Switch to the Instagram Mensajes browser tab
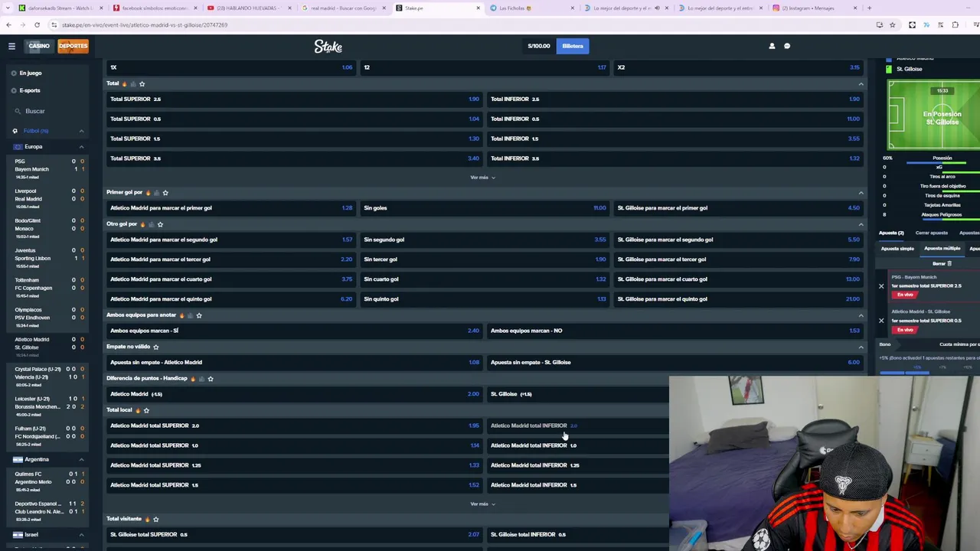Viewport: 980px width, 551px height. click(815, 8)
